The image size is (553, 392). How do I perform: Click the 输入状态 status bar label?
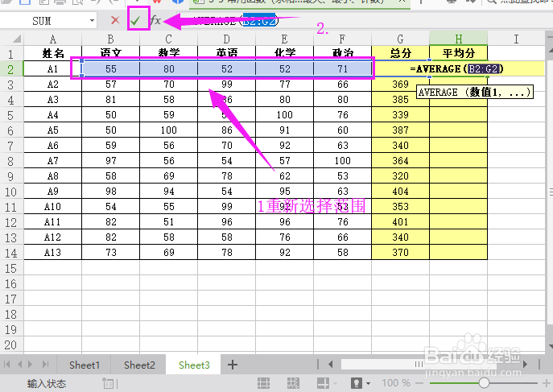(47, 383)
